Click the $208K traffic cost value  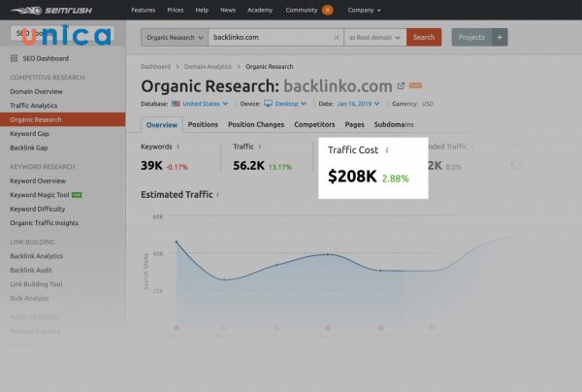[352, 176]
